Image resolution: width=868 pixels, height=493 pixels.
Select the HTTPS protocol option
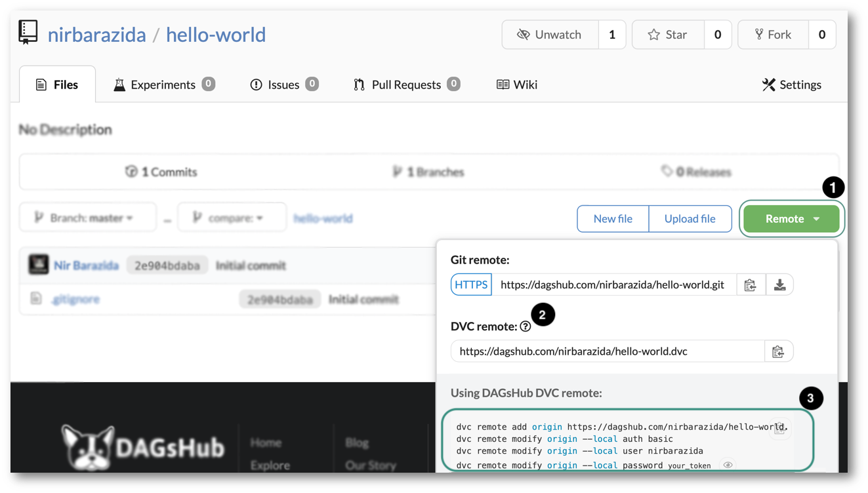point(471,284)
